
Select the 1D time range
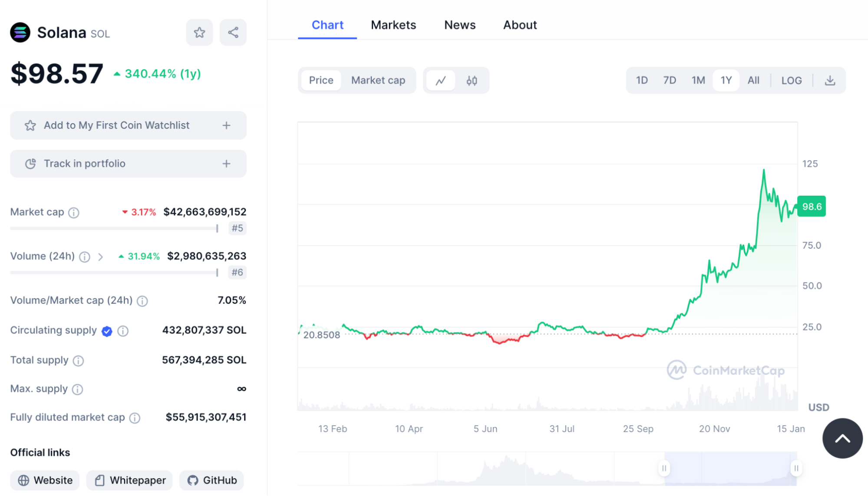click(x=641, y=80)
